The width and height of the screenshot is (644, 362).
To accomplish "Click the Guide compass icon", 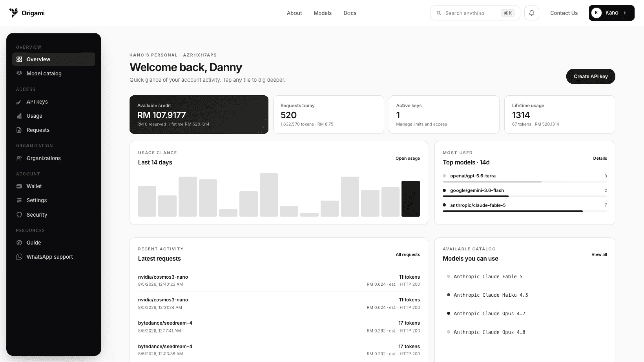I will coord(19,243).
